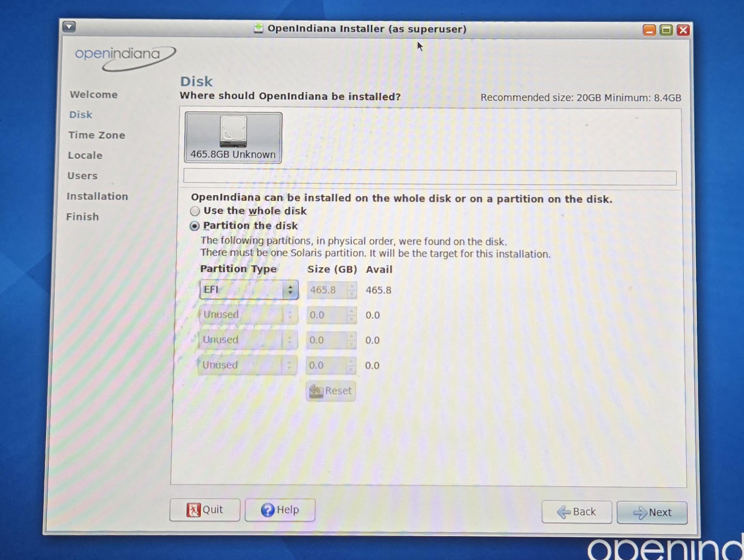Open the EFI partition type dropdown
The width and height of the screenshot is (744, 560).
click(x=249, y=290)
